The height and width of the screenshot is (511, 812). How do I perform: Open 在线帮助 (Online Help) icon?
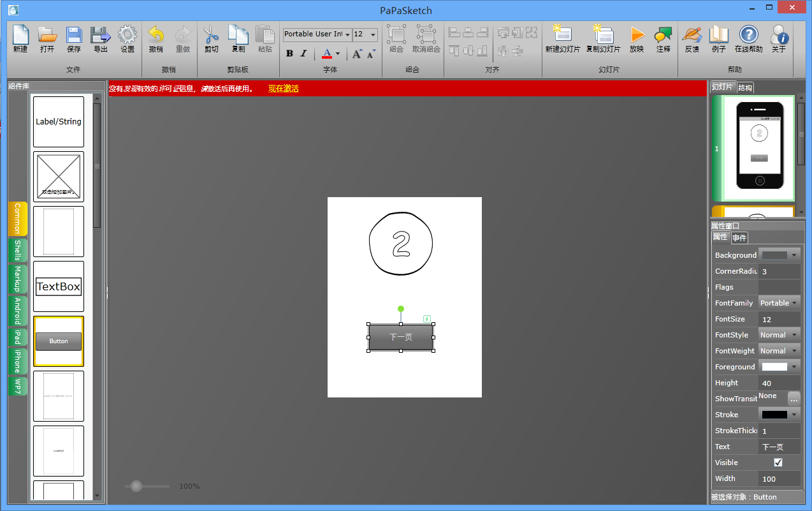(749, 35)
